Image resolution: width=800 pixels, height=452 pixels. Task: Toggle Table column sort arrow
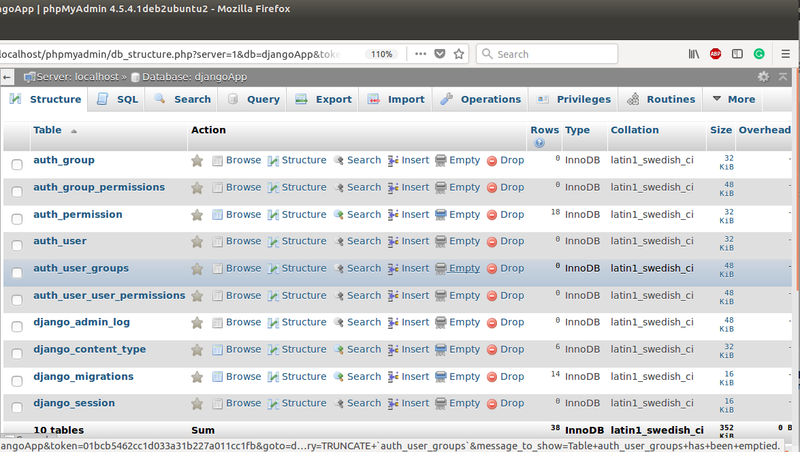[74, 131]
